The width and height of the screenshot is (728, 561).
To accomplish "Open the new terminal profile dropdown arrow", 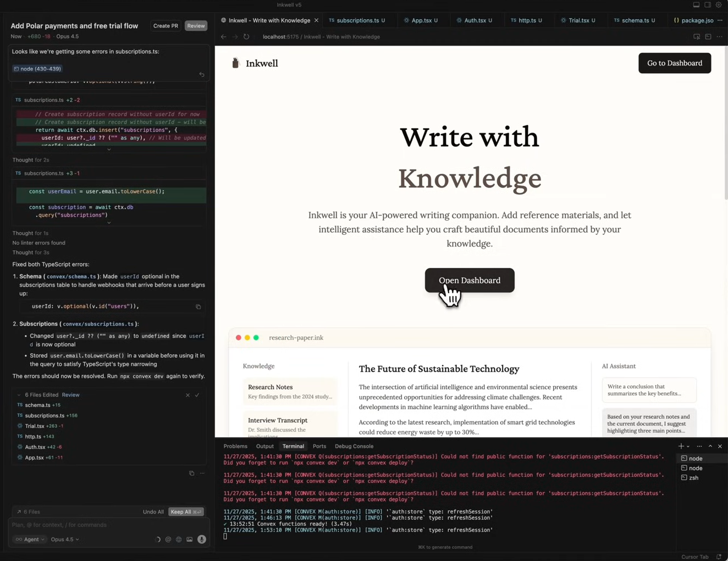I will tap(688, 447).
